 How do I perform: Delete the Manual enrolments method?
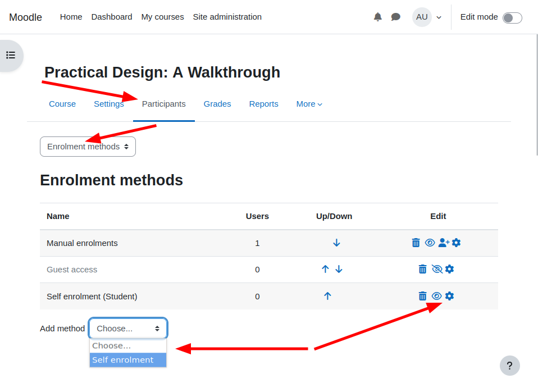416,243
